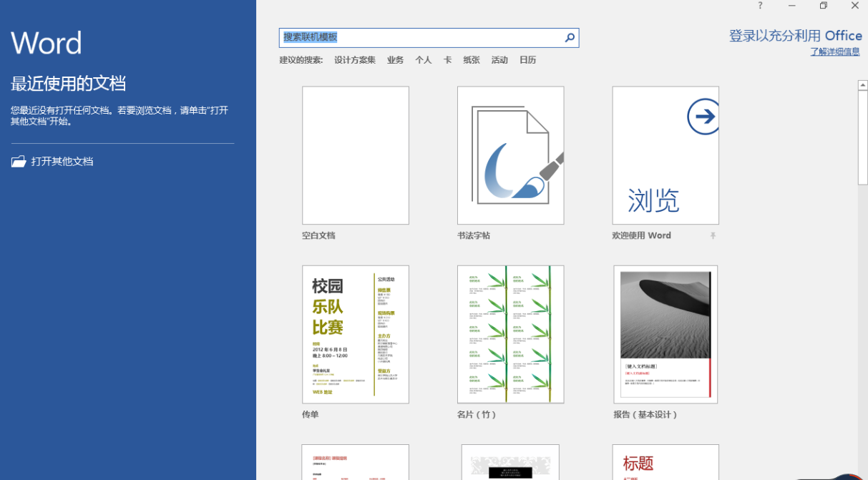Click the 日历 suggested search link
868x480 pixels.
pos(527,60)
